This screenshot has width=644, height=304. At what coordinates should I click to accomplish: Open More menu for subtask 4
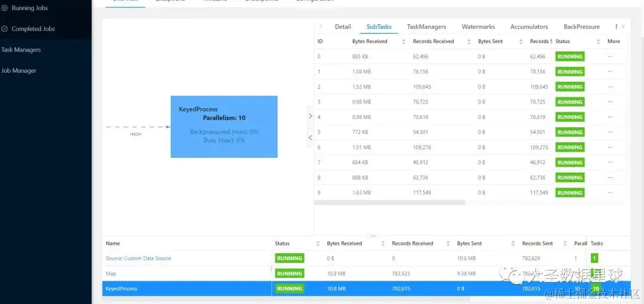(x=610, y=117)
